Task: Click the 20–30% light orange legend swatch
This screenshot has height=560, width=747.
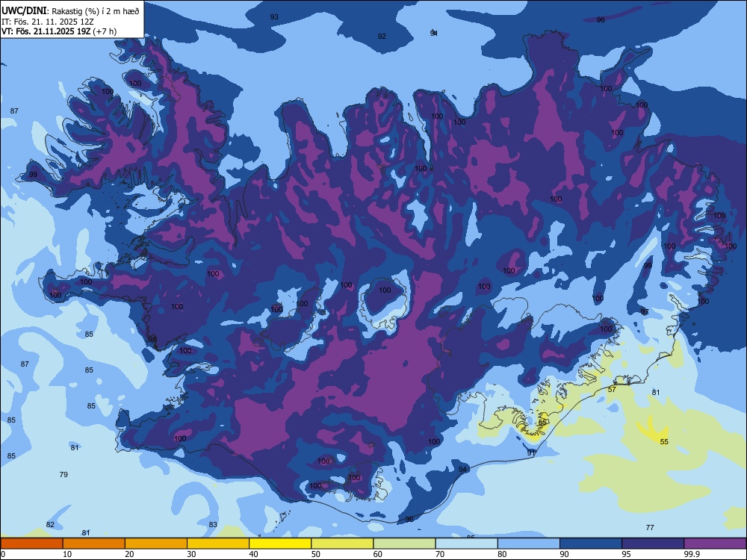Action: coord(156,544)
